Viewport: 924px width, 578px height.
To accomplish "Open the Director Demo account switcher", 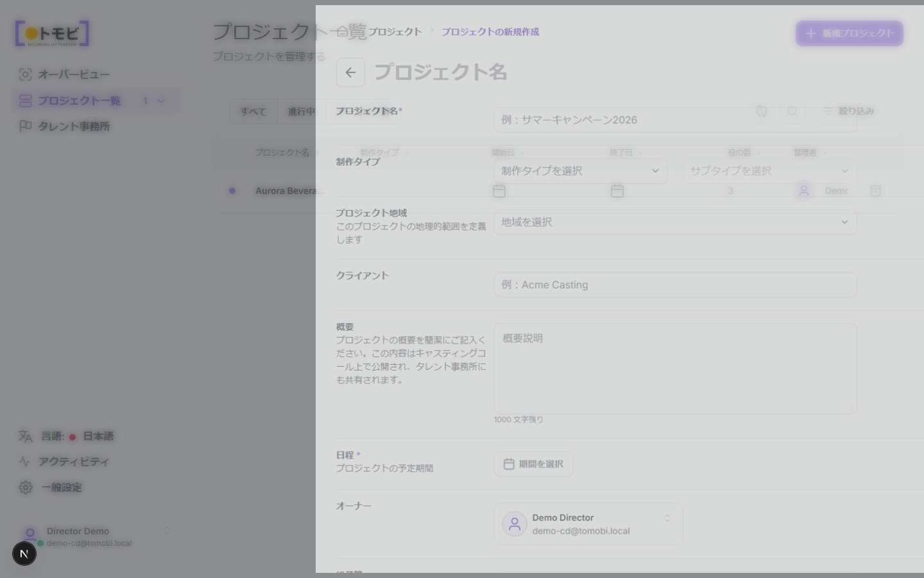I will coord(96,537).
